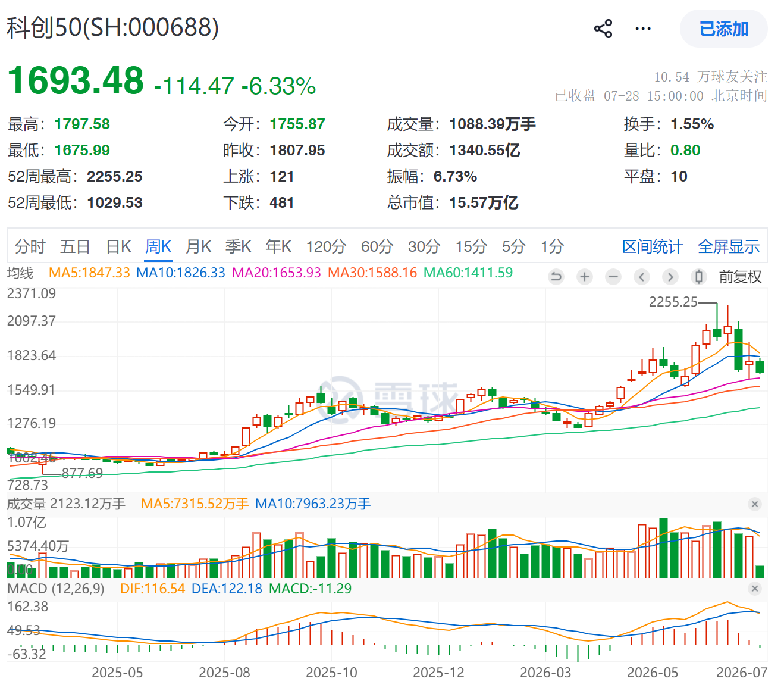This screenshot has width=784, height=694.
Task: Open the 均线 moving average settings
Action: pos(20,273)
